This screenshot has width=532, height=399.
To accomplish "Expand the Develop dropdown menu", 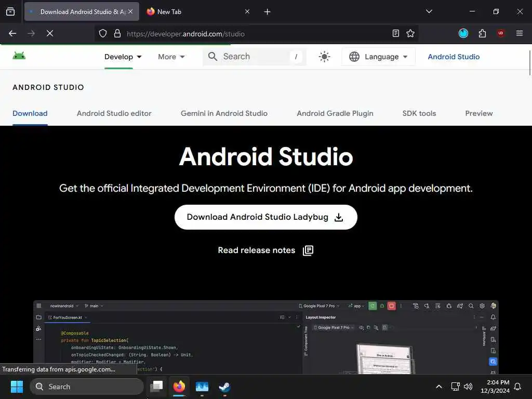I will (x=123, y=57).
